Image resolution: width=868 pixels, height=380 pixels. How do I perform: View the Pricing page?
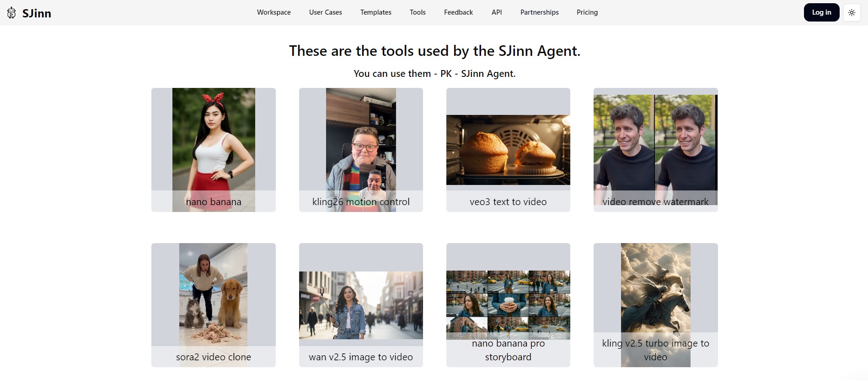(587, 12)
